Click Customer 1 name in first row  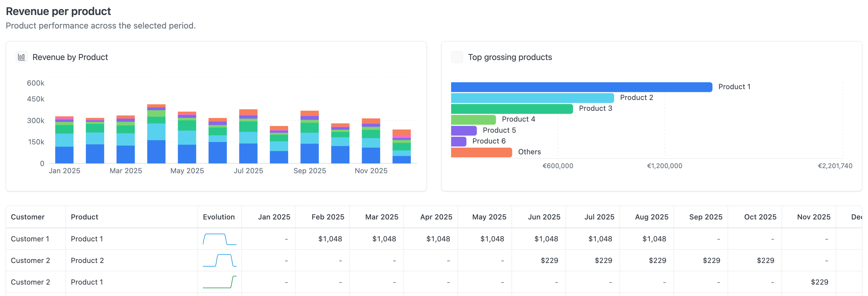point(30,239)
